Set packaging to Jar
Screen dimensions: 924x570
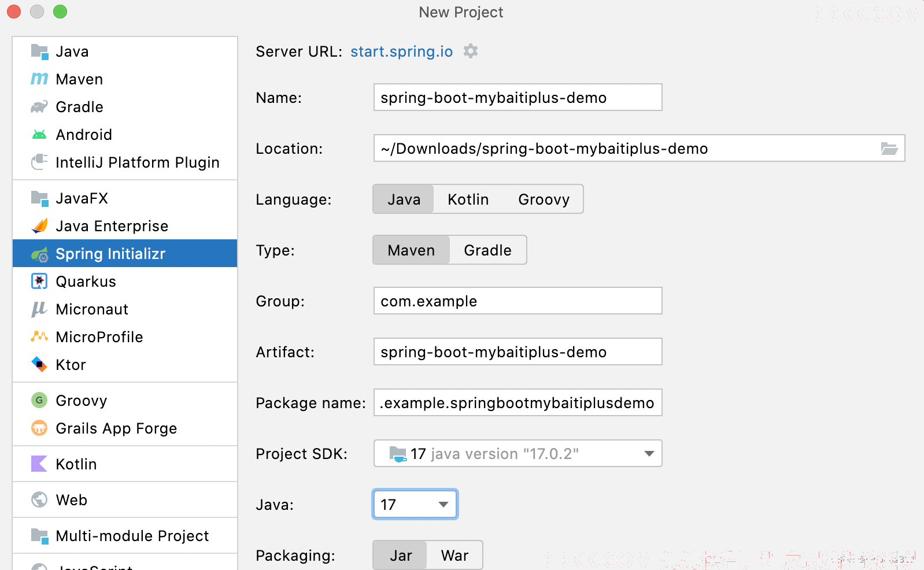click(x=401, y=556)
